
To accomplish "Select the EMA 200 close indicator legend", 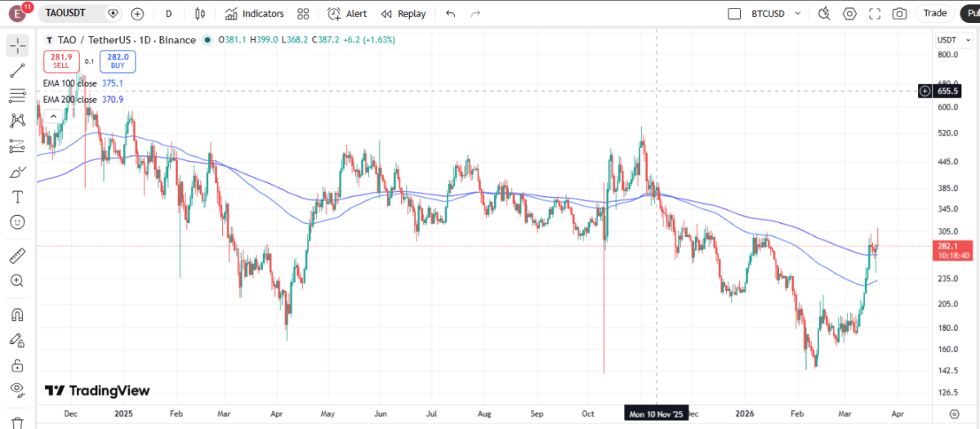I will coord(70,100).
